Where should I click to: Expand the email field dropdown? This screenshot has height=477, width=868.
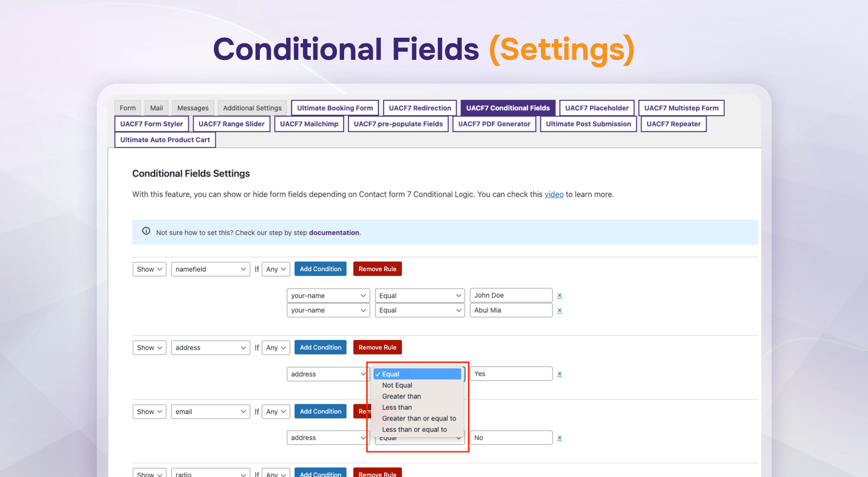click(x=210, y=412)
